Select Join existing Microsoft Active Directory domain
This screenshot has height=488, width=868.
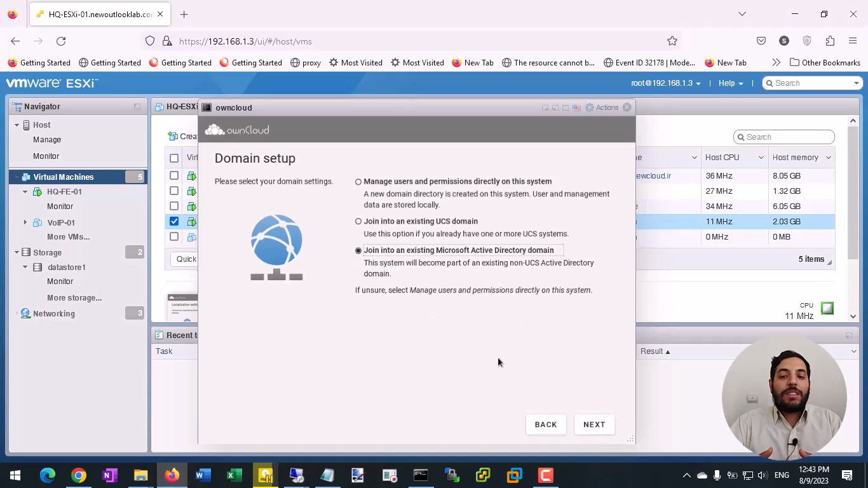click(358, 250)
